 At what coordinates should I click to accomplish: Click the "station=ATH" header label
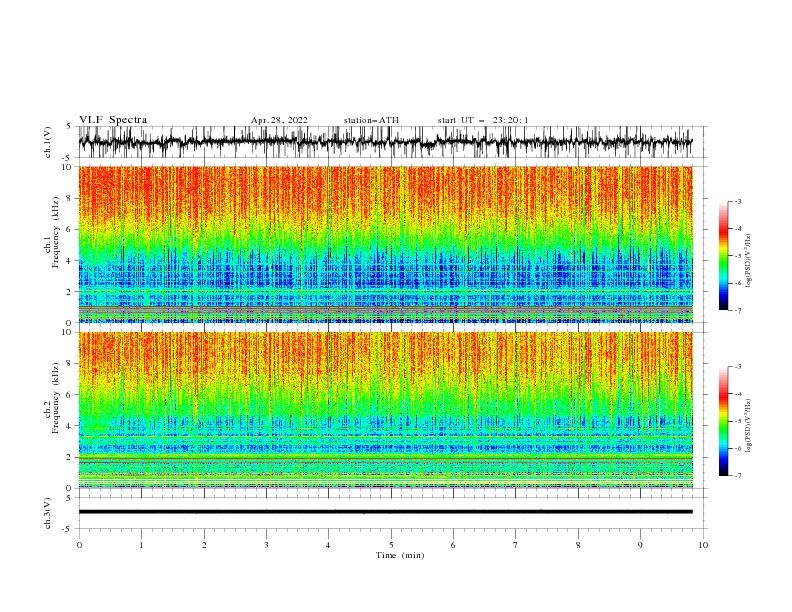click(371, 120)
